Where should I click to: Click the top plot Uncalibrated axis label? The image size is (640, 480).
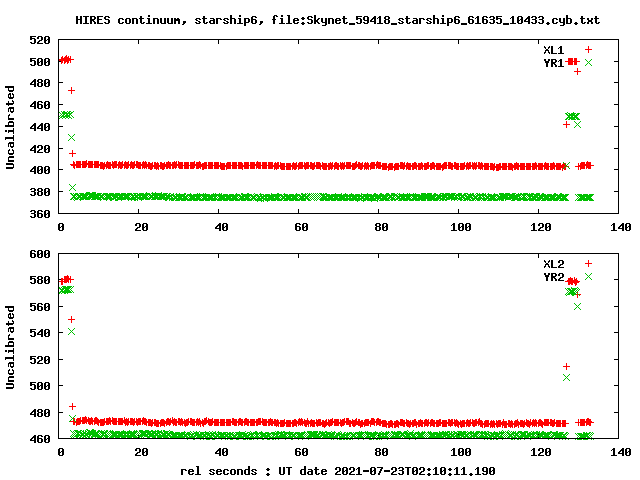pos(10,127)
